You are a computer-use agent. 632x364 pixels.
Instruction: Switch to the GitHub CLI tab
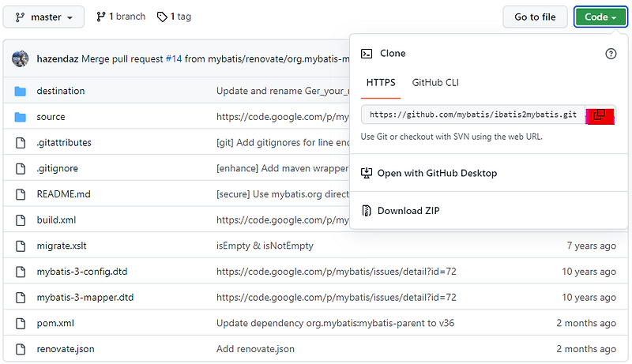(435, 83)
